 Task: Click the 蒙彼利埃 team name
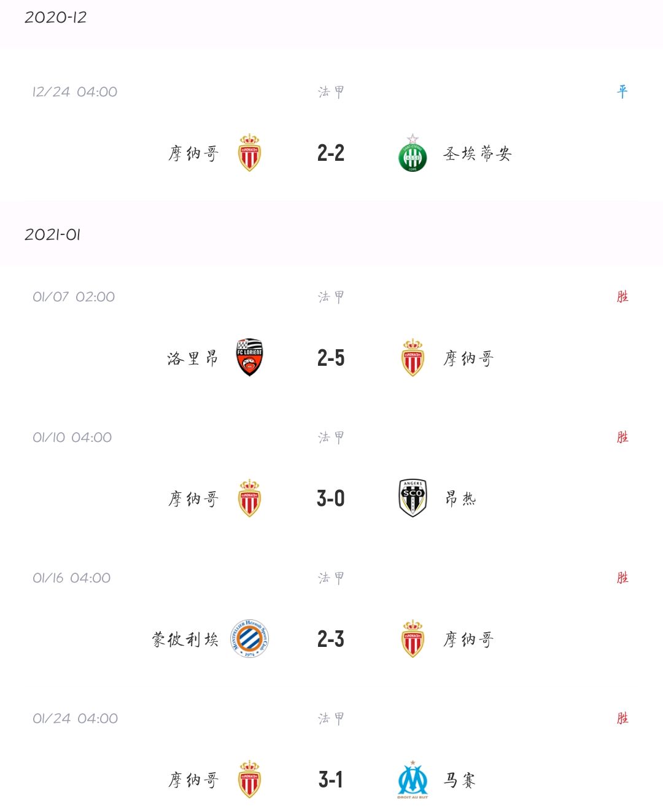tap(185, 639)
